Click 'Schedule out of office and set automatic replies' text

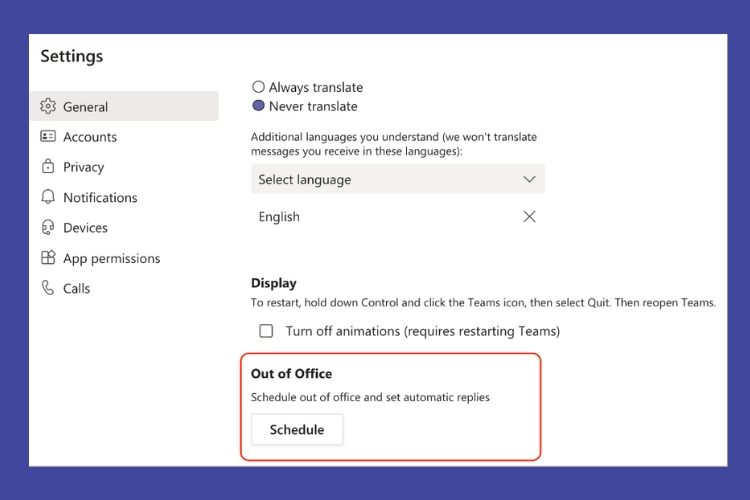370,397
